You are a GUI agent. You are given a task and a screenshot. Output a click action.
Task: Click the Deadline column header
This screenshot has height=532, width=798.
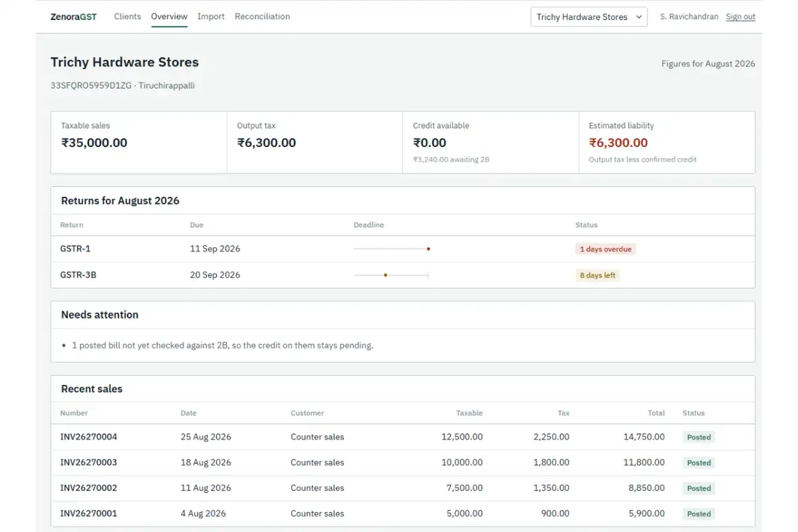(x=369, y=225)
